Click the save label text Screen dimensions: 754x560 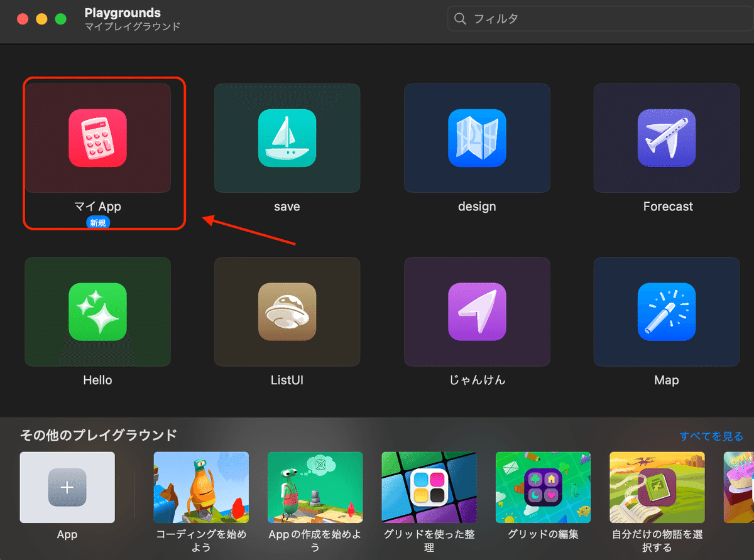point(287,207)
